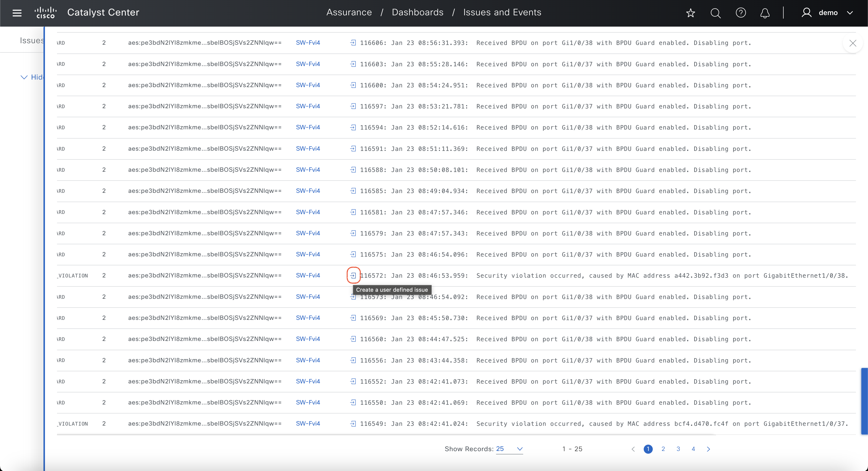868x471 pixels.
Task: Click the BPDU message text of event 116606
Action: tap(614, 43)
